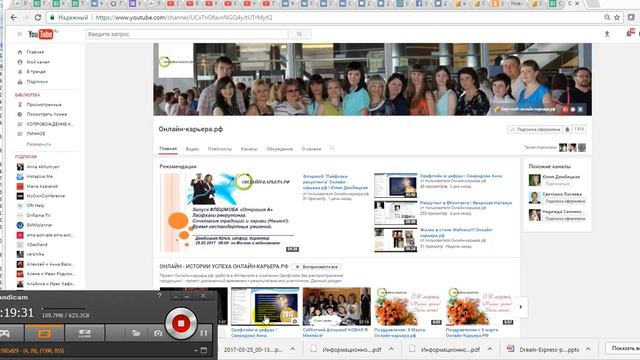Go to the YouTube logo home
This screenshot has height=360, width=640.
[x=41, y=34]
